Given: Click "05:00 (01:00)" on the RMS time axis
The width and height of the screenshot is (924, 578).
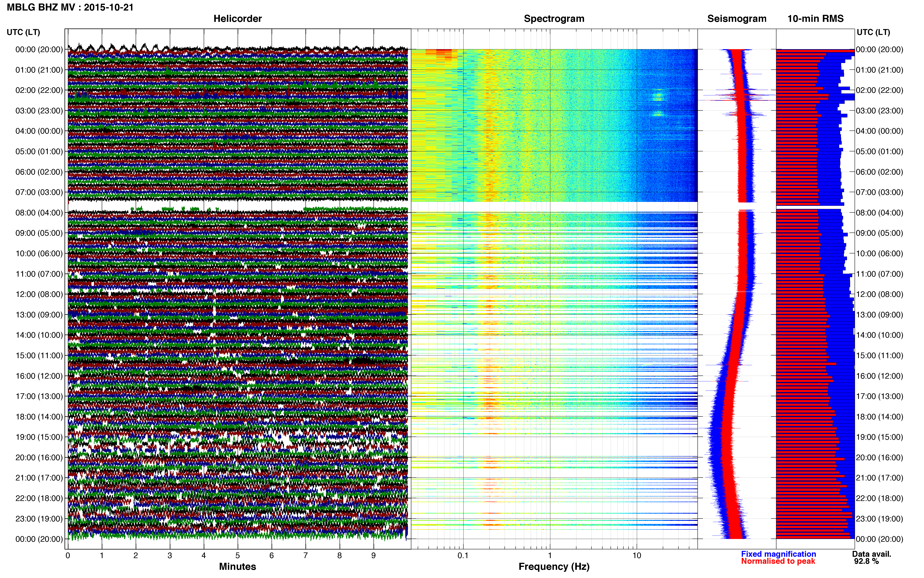Looking at the screenshot, I should pyautogui.click(x=879, y=151).
